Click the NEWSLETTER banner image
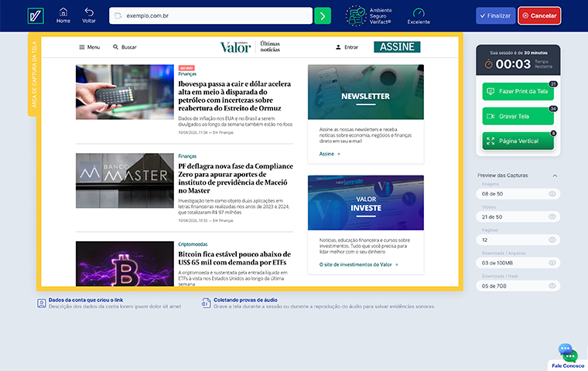The width and height of the screenshot is (588, 371). pos(366,92)
